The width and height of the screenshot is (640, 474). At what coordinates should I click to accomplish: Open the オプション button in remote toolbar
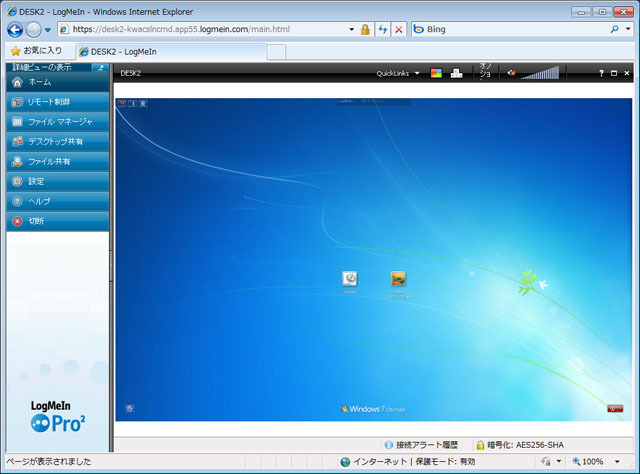point(485,71)
